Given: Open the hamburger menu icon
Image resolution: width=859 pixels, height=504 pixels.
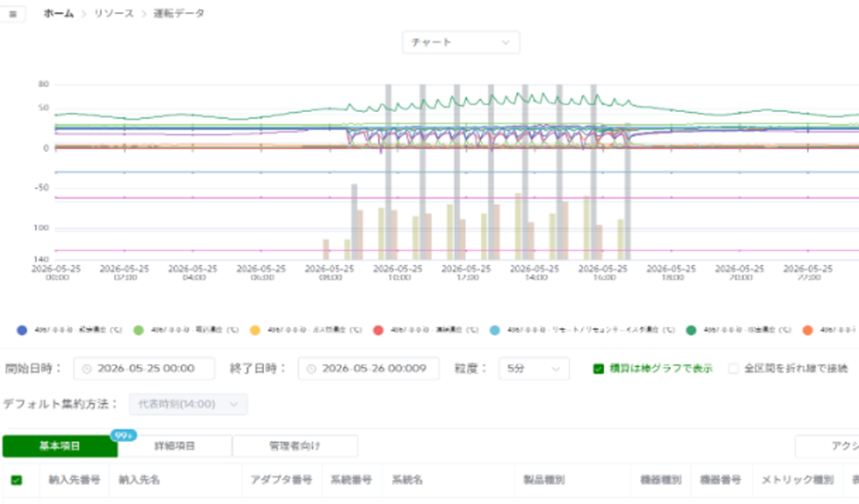Looking at the screenshot, I should 13,14.
